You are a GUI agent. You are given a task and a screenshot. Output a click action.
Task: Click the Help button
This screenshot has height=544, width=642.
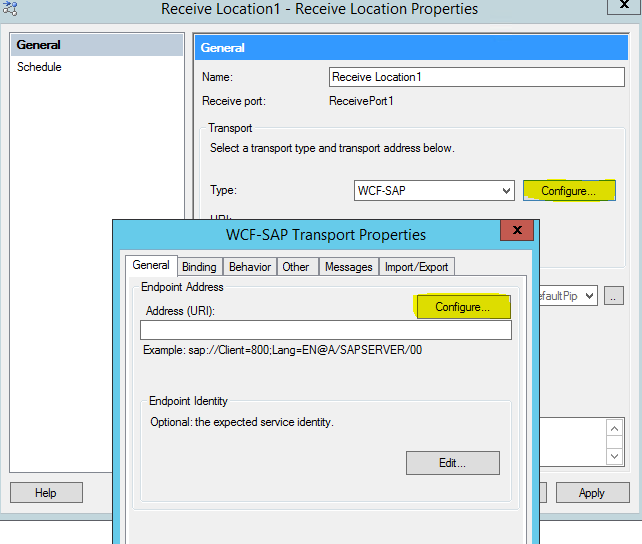pyautogui.click(x=46, y=492)
